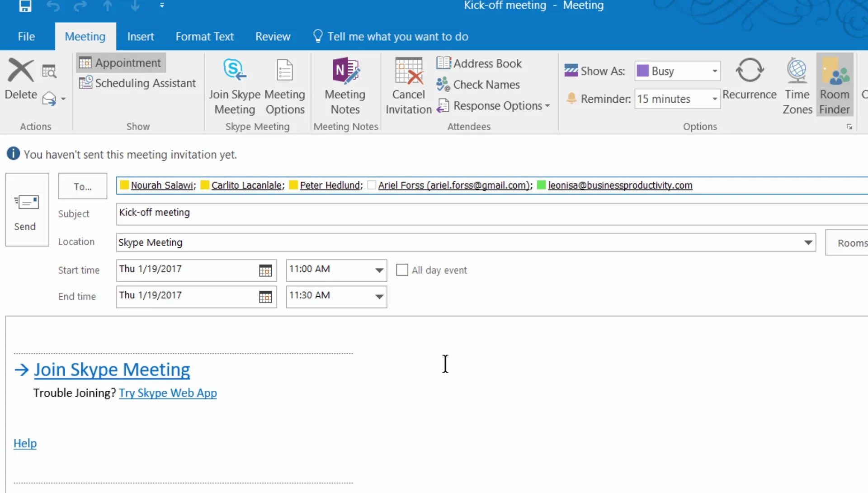Click the Redo arrow in title bar
The width and height of the screenshot is (868, 493).
pos(80,5)
